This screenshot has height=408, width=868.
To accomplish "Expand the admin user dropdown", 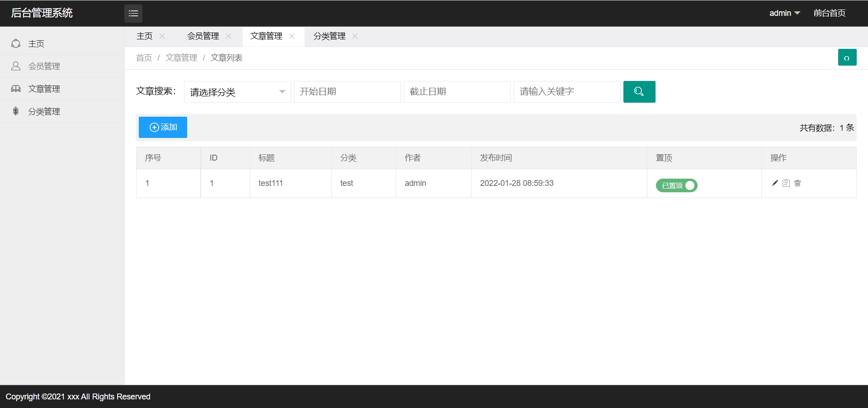I will [x=785, y=13].
